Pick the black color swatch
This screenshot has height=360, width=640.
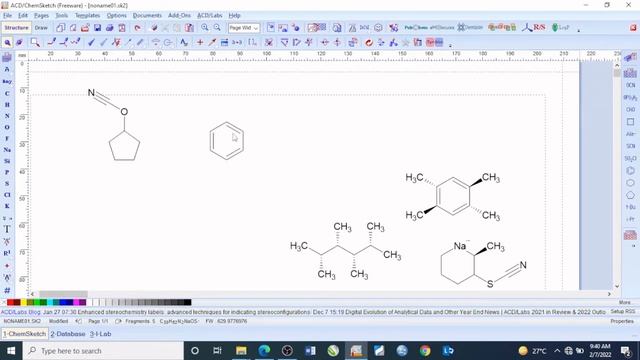[187, 302]
